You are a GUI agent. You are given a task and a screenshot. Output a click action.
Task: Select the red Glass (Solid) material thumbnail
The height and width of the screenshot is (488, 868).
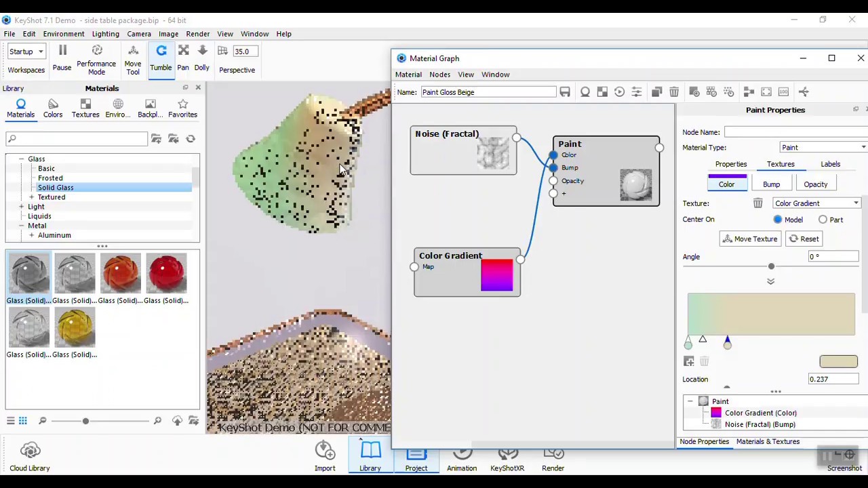tap(166, 274)
